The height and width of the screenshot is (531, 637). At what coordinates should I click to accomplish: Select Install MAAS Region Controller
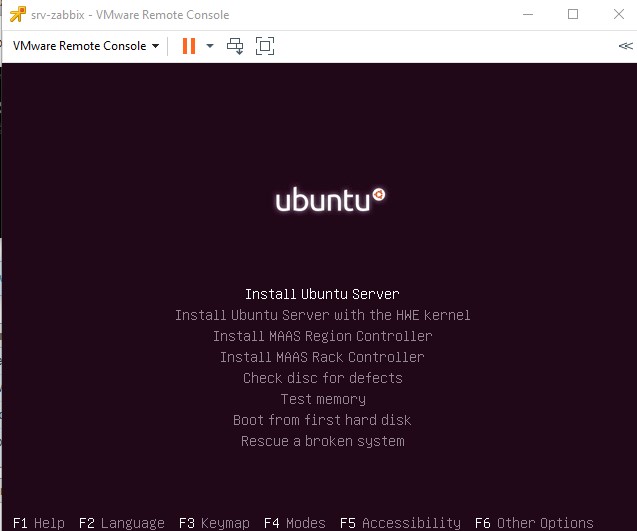(323, 336)
